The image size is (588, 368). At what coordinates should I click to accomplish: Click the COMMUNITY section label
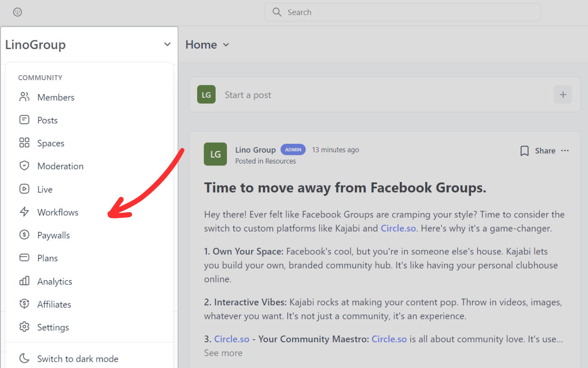pos(40,77)
